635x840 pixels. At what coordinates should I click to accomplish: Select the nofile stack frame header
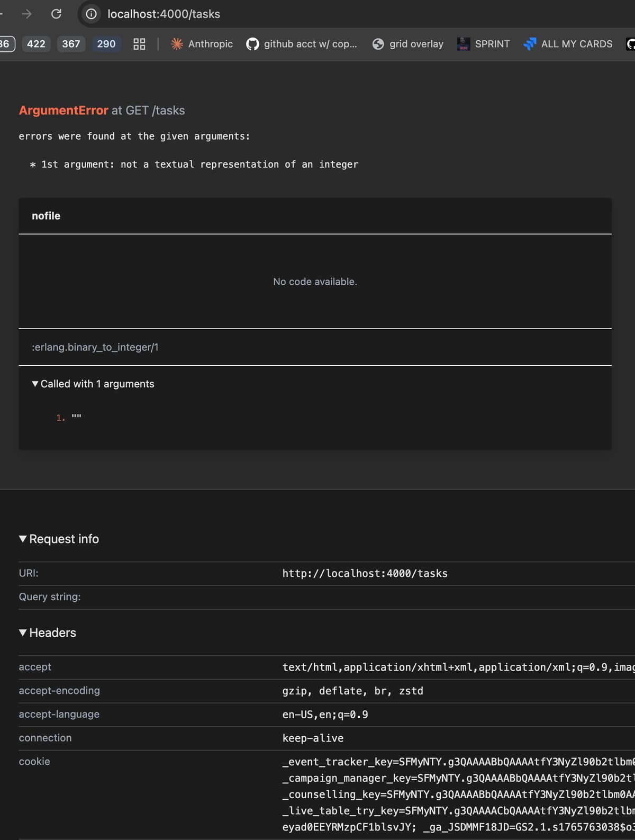click(46, 216)
